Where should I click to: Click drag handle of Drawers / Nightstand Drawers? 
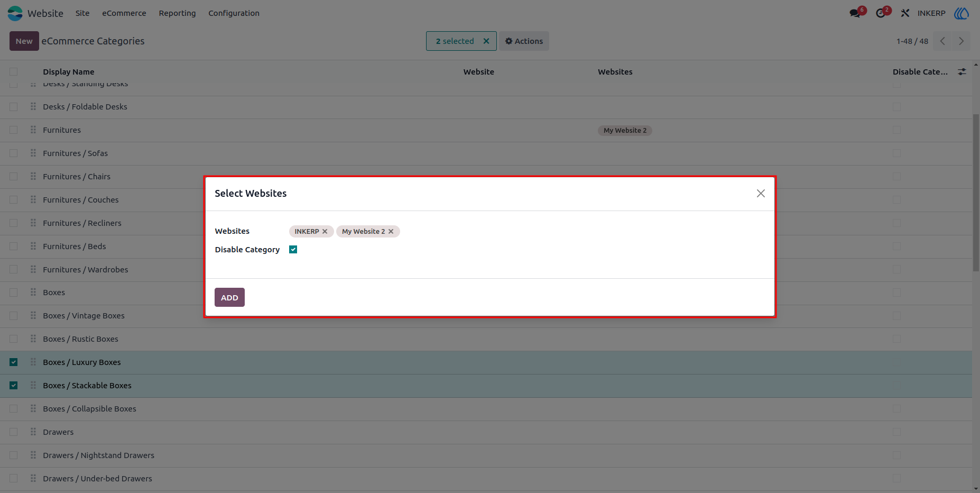33,455
